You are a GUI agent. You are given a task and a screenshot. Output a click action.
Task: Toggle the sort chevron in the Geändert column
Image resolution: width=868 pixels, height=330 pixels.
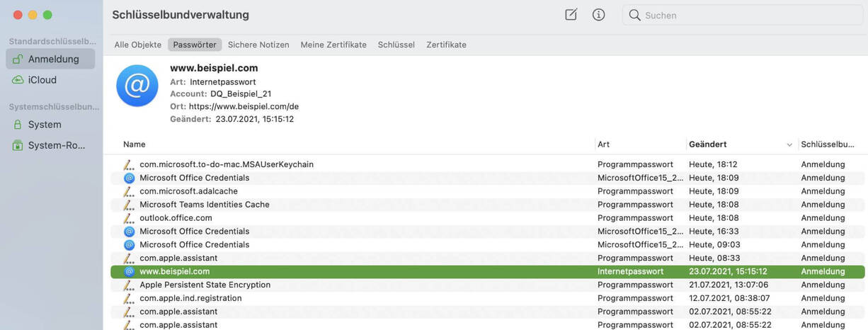(x=789, y=144)
